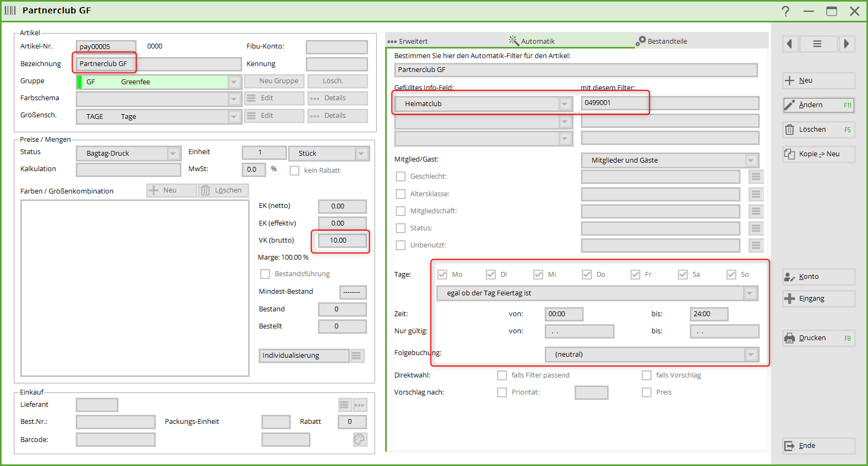Click the Neu Gruppe button
This screenshot has height=466, width=868.
274,81
